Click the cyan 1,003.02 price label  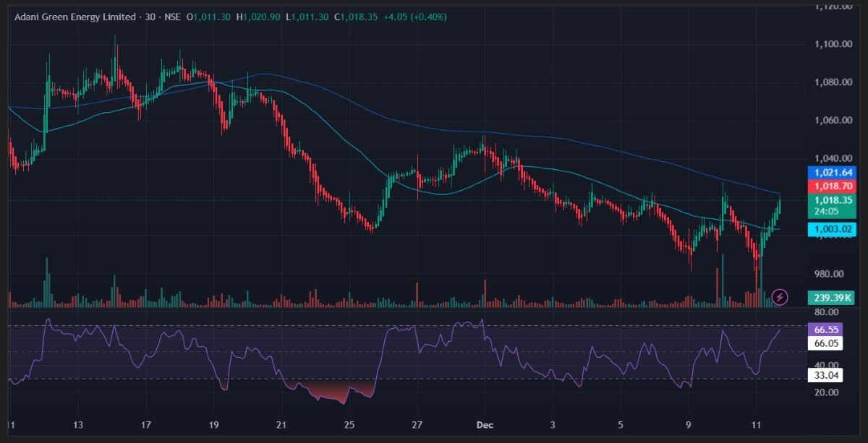coord(833,228)
